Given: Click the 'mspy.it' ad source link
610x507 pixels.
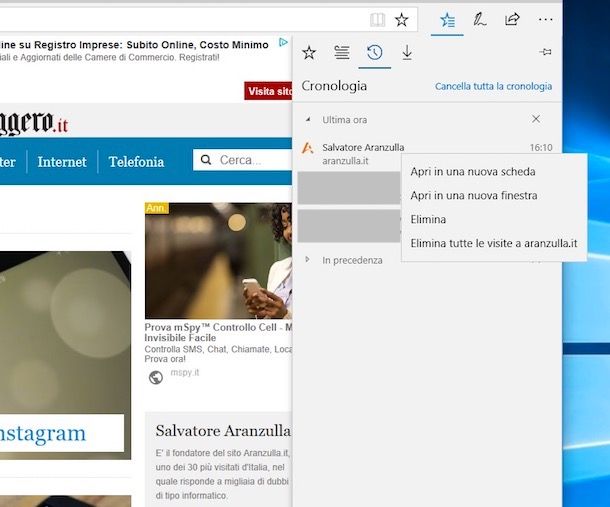Looking at the screenshot, I should 184,372.
